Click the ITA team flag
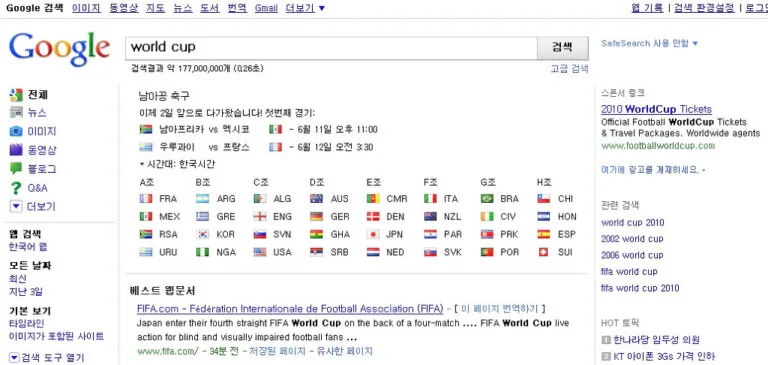The image size is (768, 365). pos(430,199)
